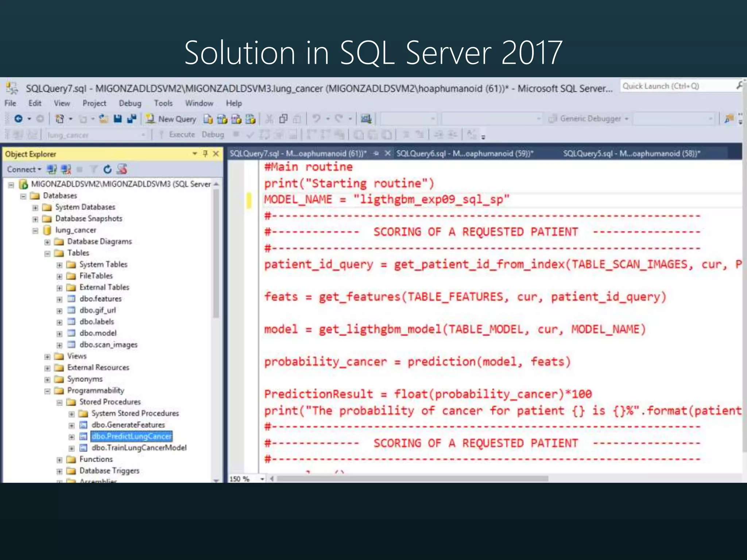Open the Tools menu

coord(163,104)
